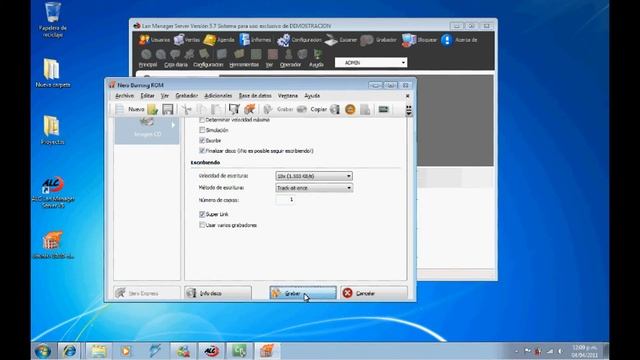Screen dimensions: 640x360
Task: Click the ALC icon on the taskbar
Action: pyautogui.click(x=211, y=351)
